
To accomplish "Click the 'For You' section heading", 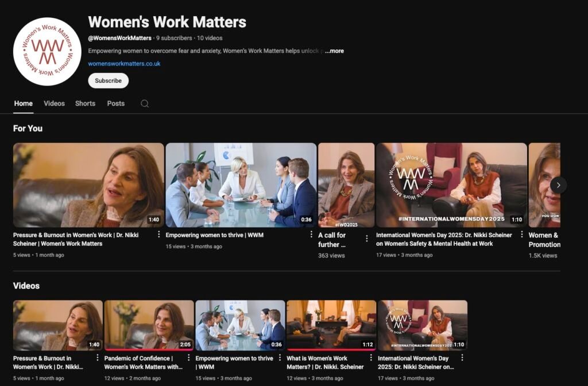I will pos(28,129).
